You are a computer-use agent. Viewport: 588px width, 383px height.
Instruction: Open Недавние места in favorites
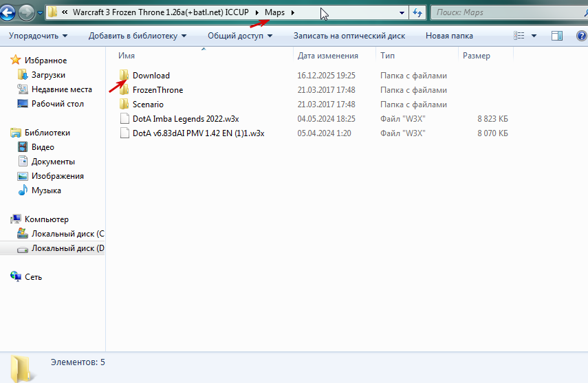tap(61, 89)
